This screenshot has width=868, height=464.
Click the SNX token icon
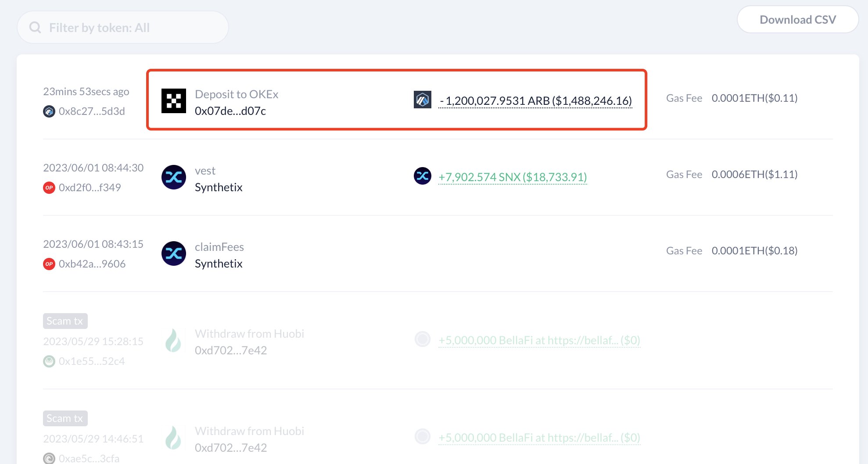[423, 176]
